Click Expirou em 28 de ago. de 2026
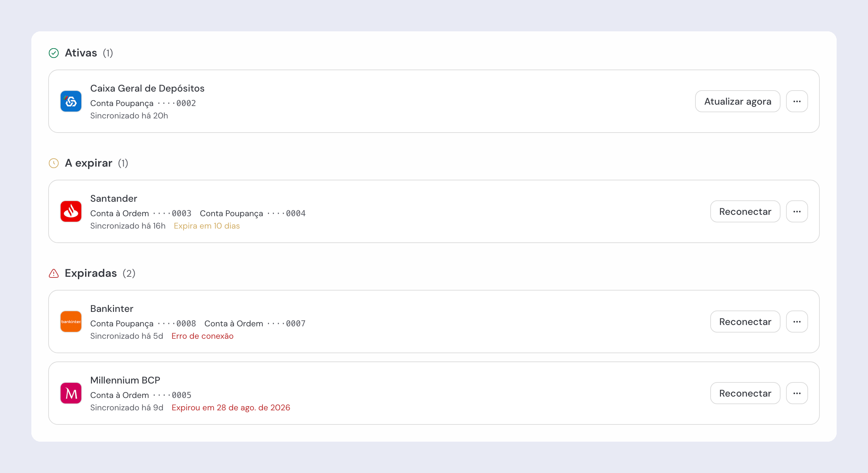 (231, 408)
